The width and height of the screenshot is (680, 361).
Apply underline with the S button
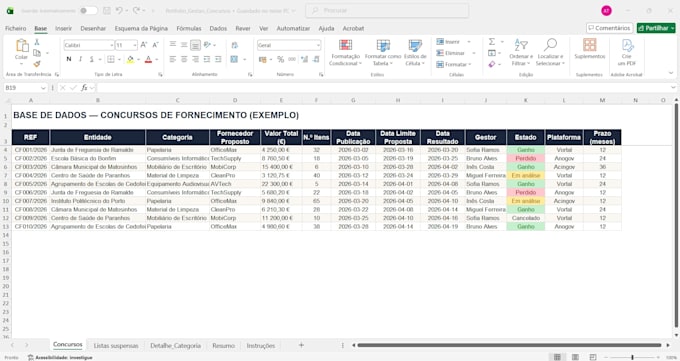coord(92,59)
